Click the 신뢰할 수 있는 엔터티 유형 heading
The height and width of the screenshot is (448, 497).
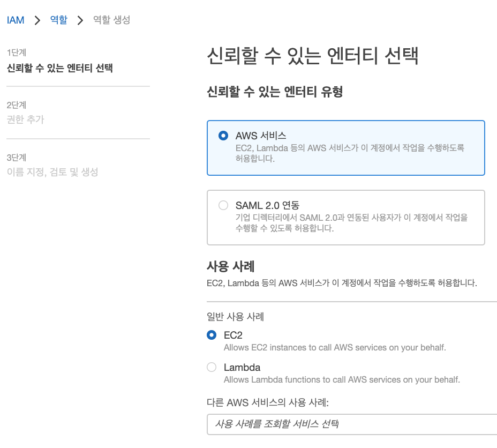click(x=275, y=92)
